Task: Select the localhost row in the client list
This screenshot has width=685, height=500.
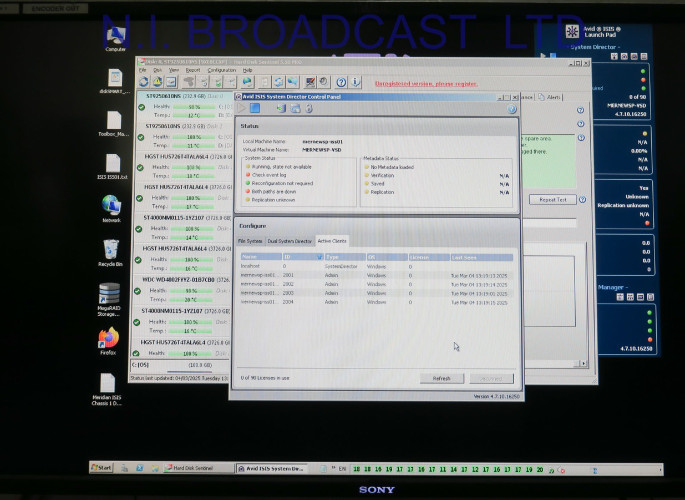Action: 377,266
